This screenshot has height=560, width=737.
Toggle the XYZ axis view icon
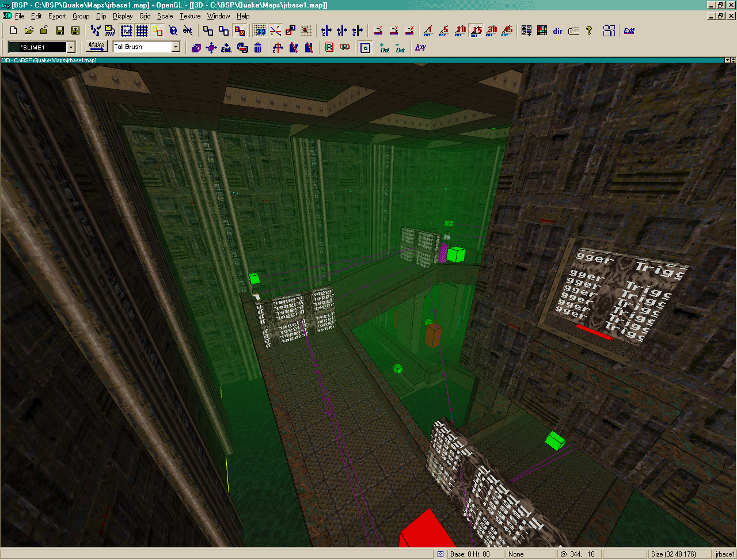point(276,31)
